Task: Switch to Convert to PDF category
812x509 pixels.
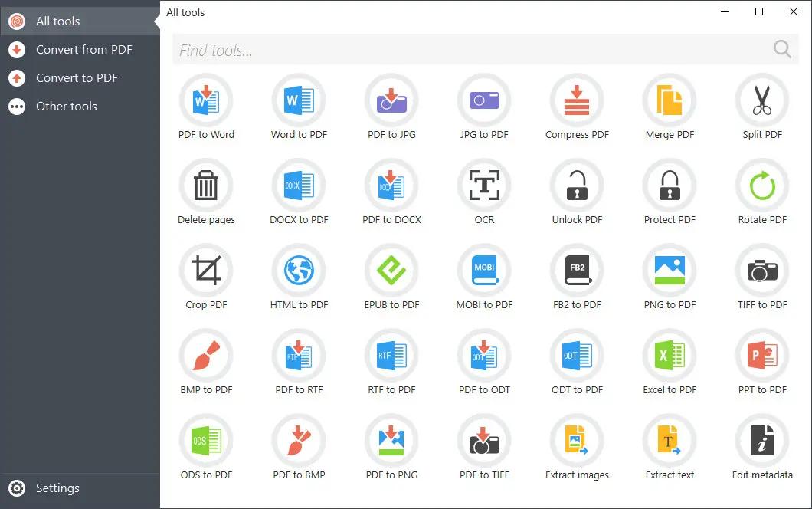Action: click(77, 78)
